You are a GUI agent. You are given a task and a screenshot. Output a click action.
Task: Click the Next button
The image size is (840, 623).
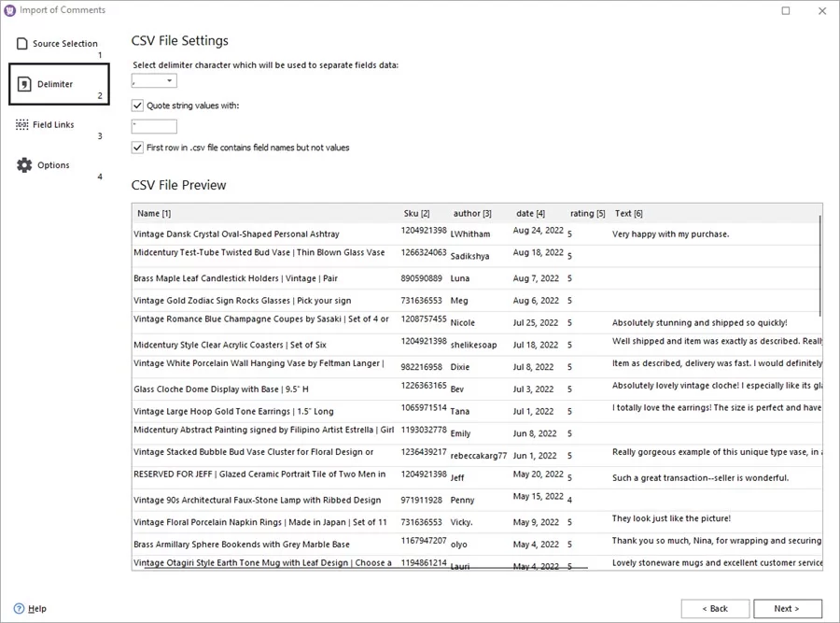click(x=788, y=608)
